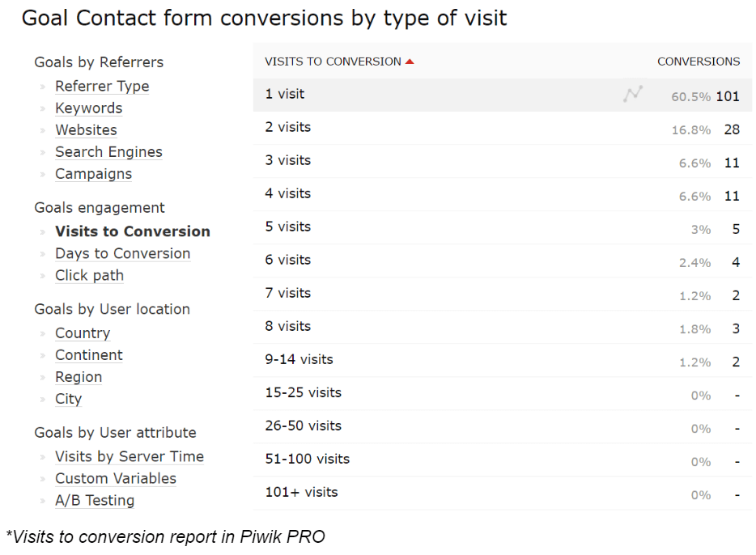Open the Region goals report
Screen dimensions: 756x555
point(79,377)
